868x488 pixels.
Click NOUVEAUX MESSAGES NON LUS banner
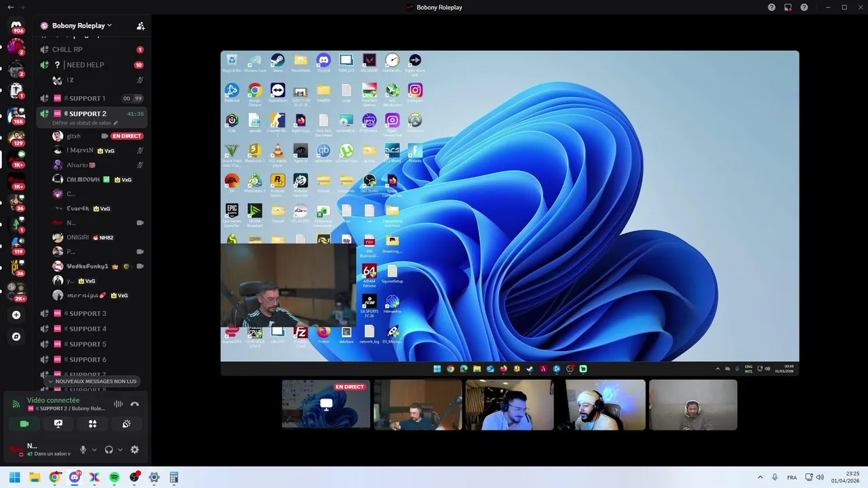coord(92,382)
